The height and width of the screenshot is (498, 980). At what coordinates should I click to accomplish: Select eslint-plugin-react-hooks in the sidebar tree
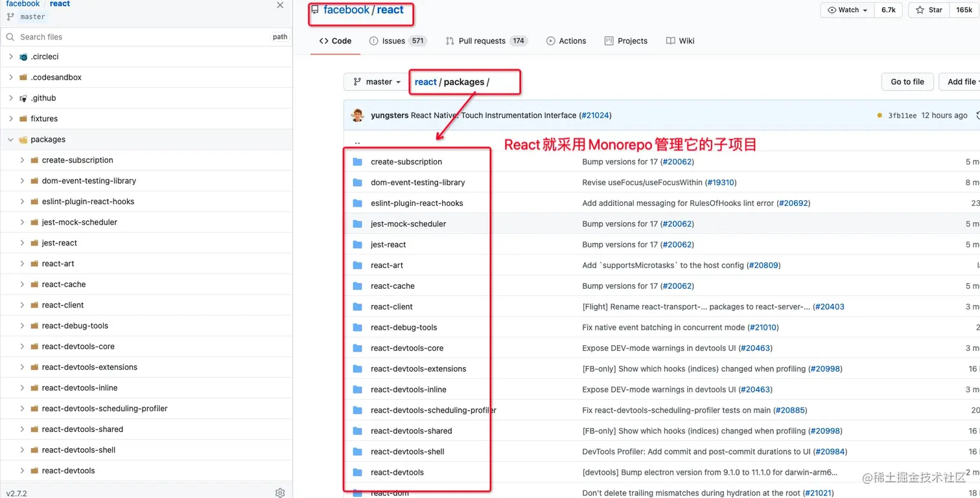coord(88,201)
